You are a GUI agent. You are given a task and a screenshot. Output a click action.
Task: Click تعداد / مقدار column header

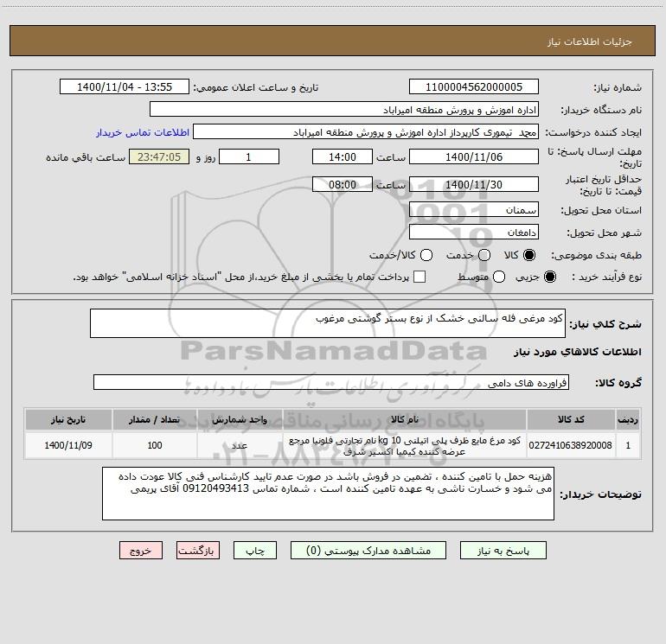pyautogui.click(x=155, y=419)
